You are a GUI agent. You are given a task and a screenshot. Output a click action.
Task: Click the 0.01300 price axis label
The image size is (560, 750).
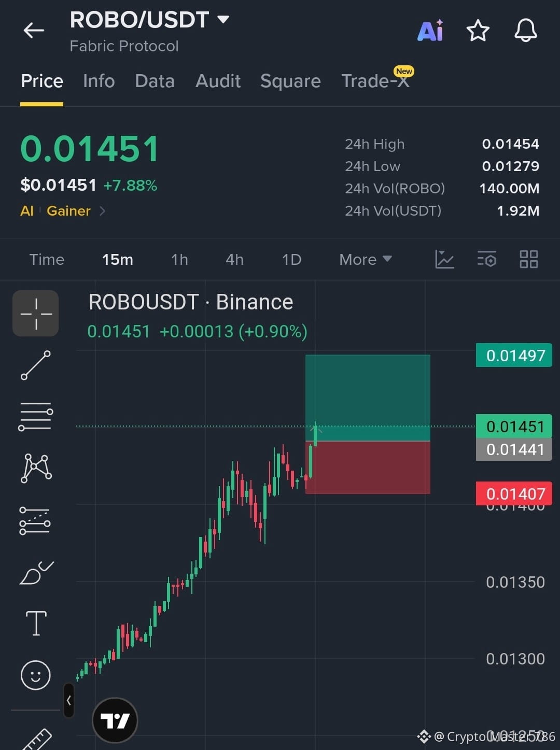tap(515, 659)
